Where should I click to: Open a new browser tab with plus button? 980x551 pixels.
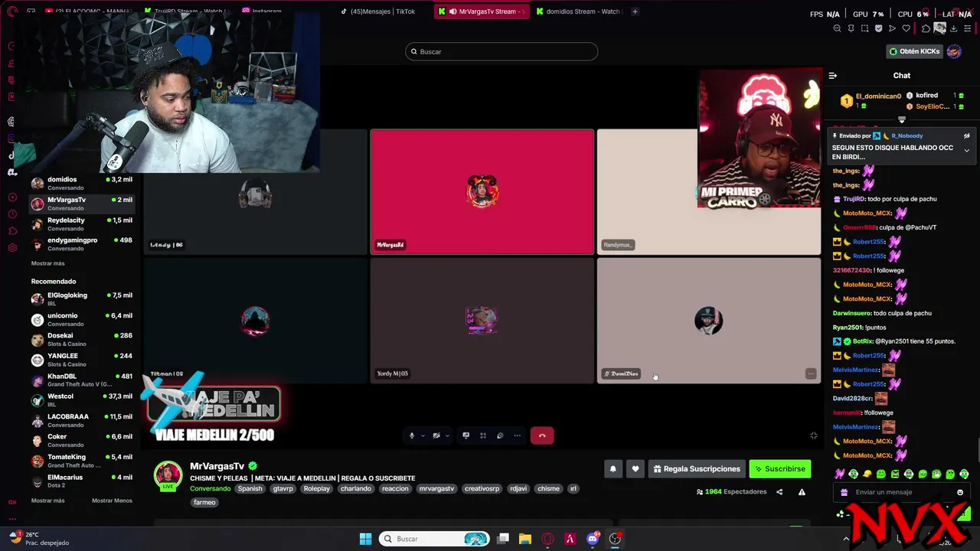[635, 11]
